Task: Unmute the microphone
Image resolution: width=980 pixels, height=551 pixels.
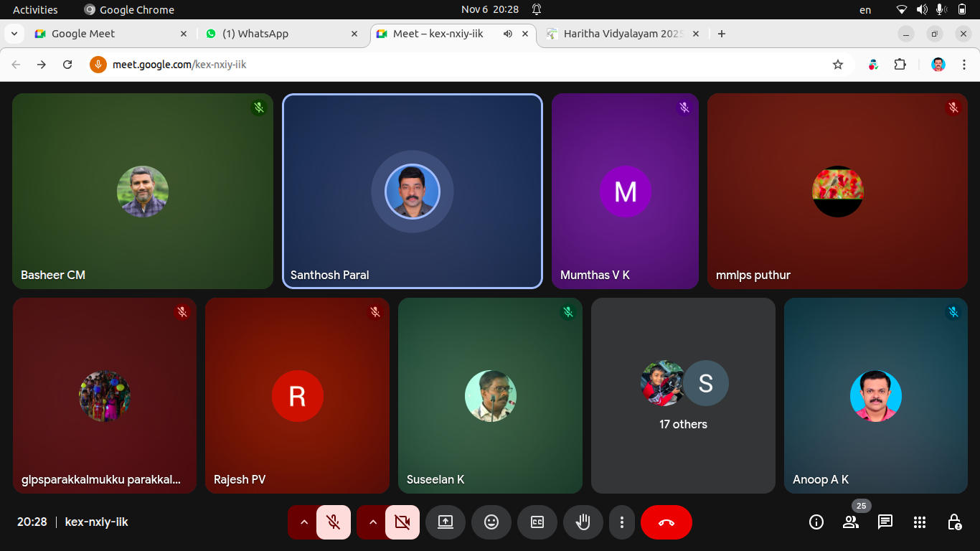Action: pos(333,522)
